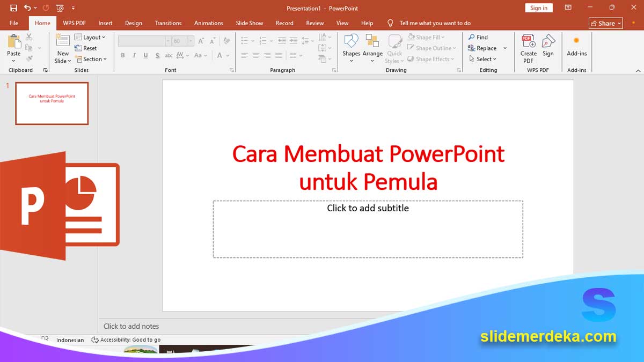The image size is (644, 362).
Task: Center the paragraph text
Action: point(256,55)
